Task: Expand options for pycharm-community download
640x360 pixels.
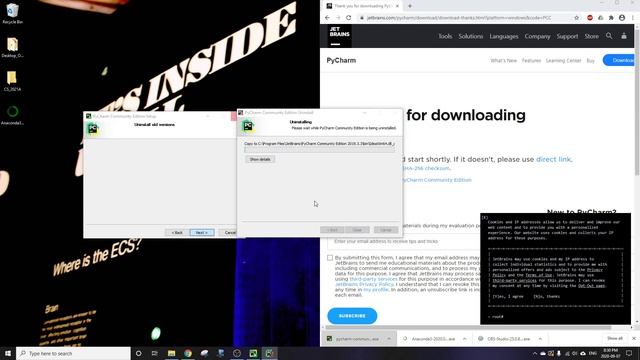Action: (389, 339)
